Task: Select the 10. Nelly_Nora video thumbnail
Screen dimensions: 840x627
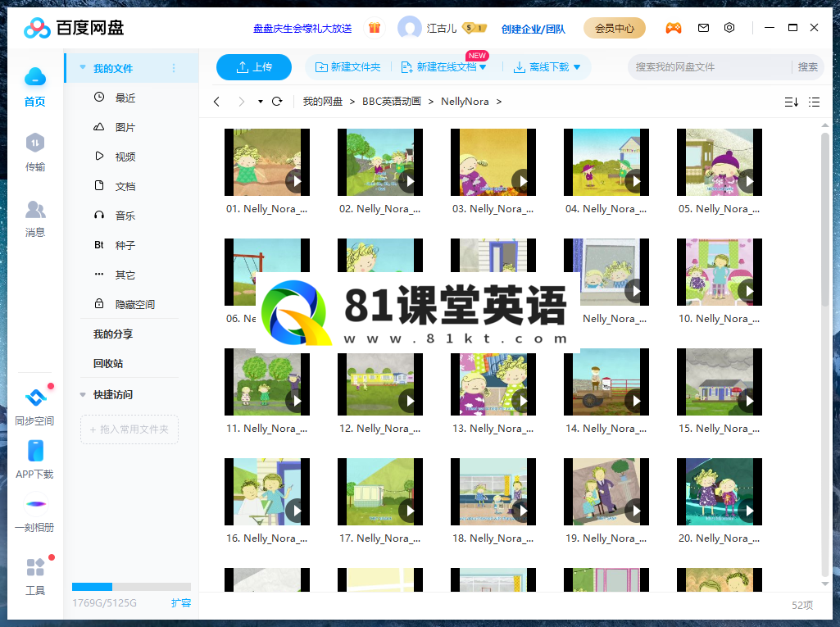Action: pyautogui.click(x=719, y=272)
